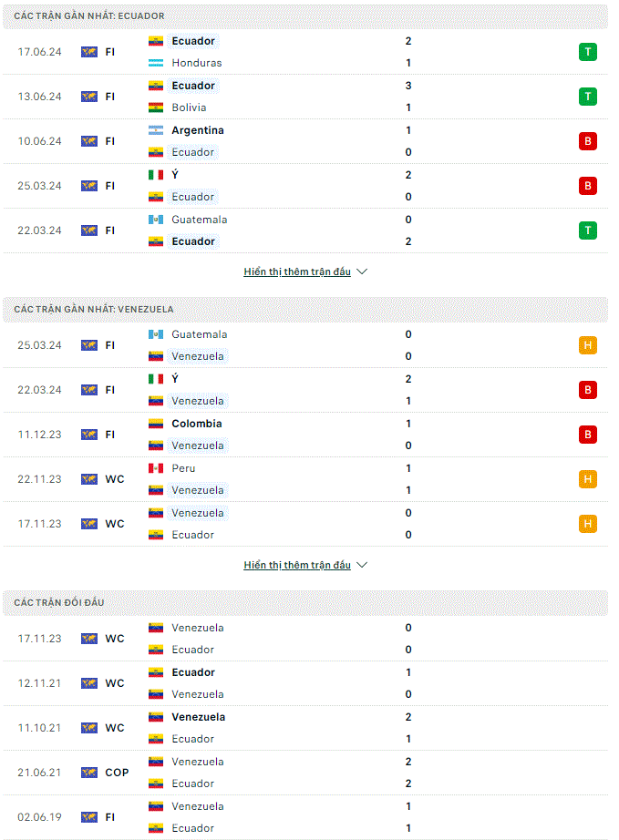The image size is (619, 840).
Task: Expand more Venezuela matches with the chevron
Action: click(362, 565)
